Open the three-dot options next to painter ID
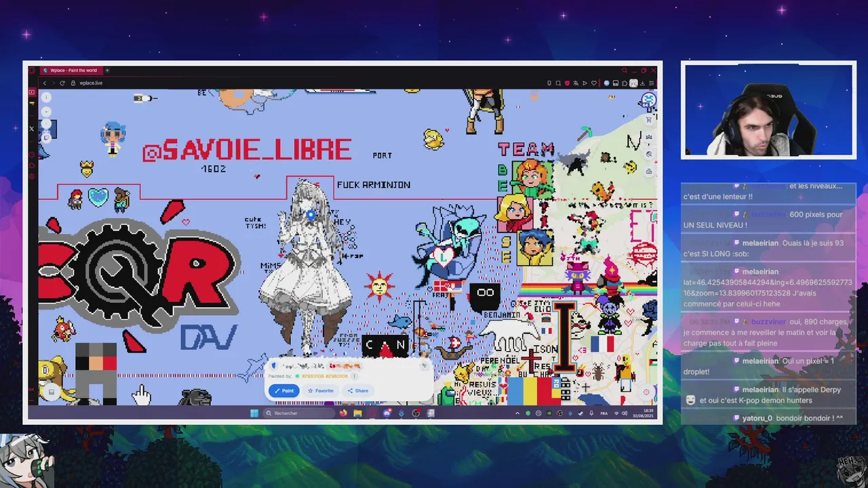This screenshot has height=488, width=868. [x=354, y=376]
